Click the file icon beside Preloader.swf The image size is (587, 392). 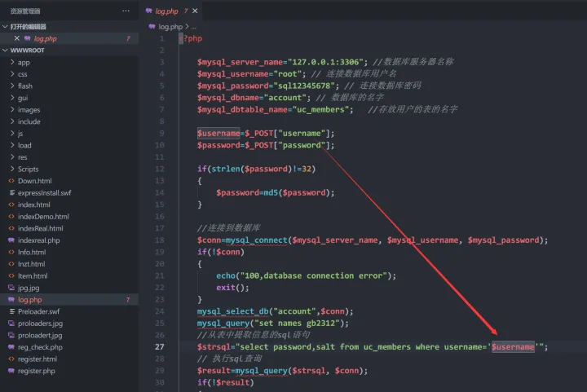point(11,312)
